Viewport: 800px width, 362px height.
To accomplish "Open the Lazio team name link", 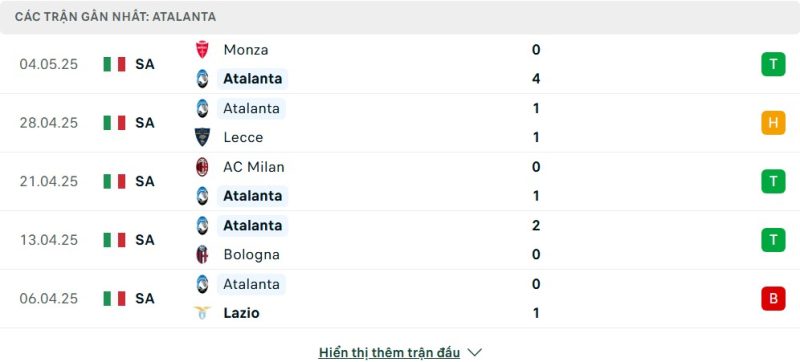I will (241, 313).
